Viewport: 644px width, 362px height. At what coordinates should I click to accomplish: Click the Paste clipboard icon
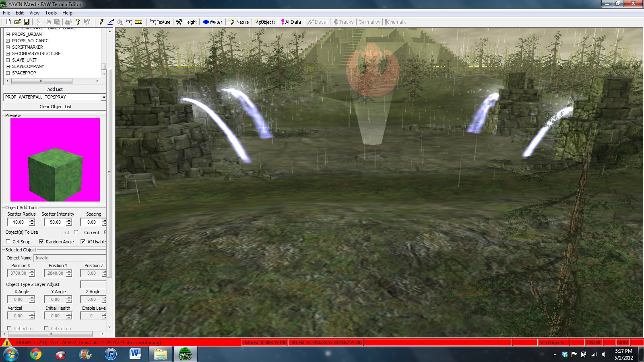coord(57,22)
